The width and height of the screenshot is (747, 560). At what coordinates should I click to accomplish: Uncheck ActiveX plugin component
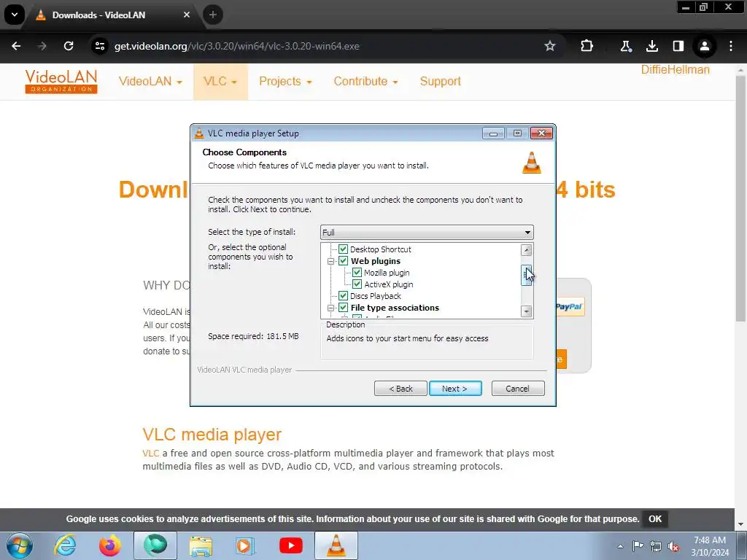[357, 284]
